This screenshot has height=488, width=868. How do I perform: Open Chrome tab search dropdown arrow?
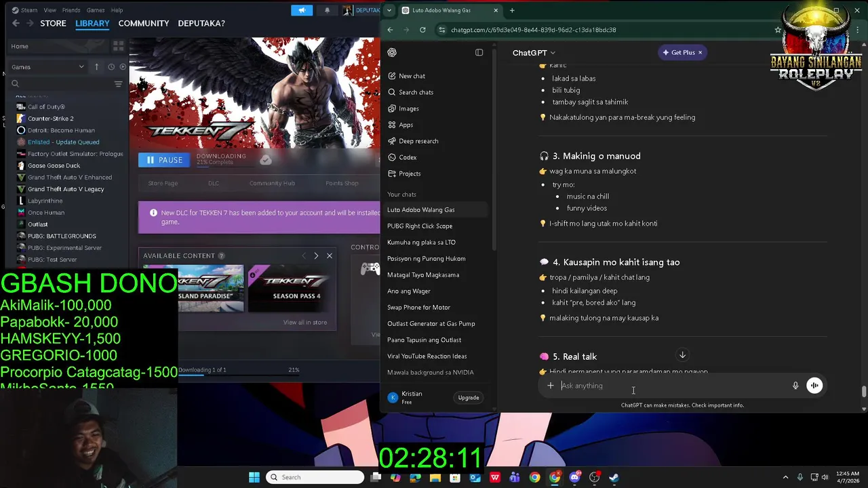389,10
